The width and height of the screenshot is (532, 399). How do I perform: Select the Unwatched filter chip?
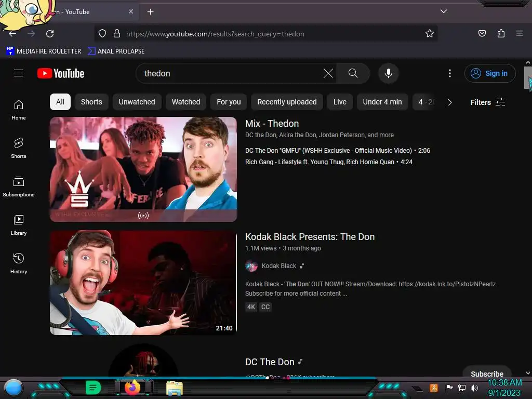point(137,102)
